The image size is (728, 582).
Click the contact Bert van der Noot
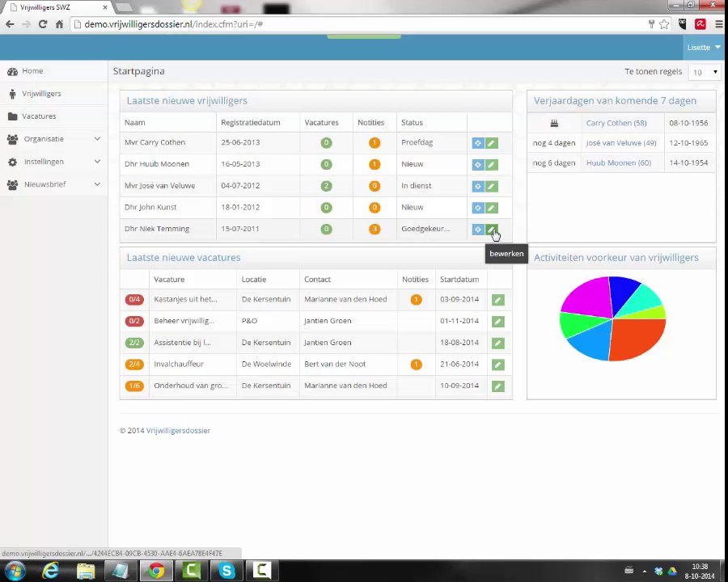click(x=335, y=365)
